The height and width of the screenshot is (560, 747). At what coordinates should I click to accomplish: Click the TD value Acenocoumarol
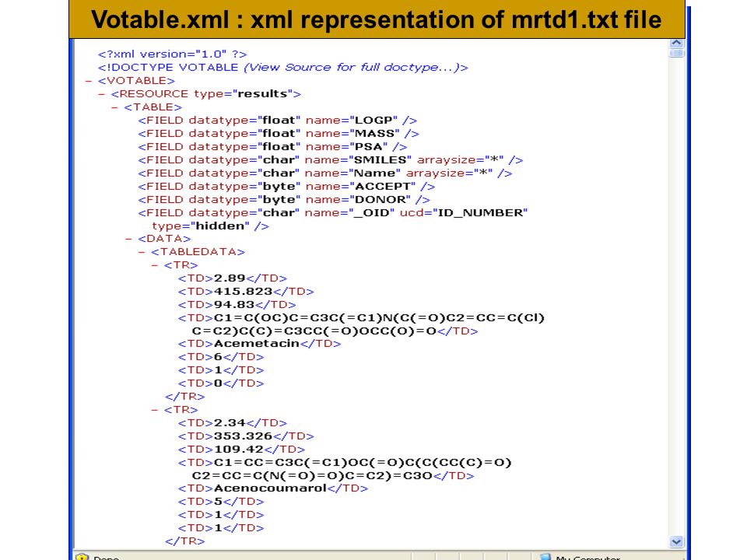click(x=270, y=488)
